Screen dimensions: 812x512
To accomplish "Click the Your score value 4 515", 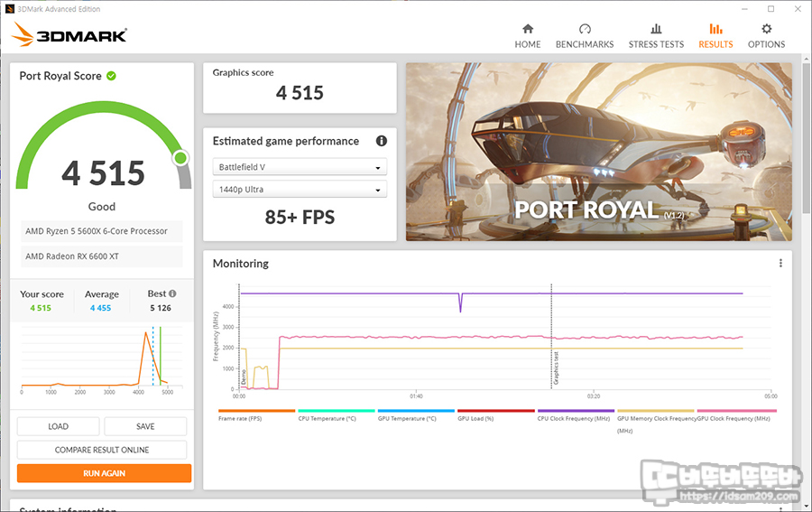I will 41,308.
